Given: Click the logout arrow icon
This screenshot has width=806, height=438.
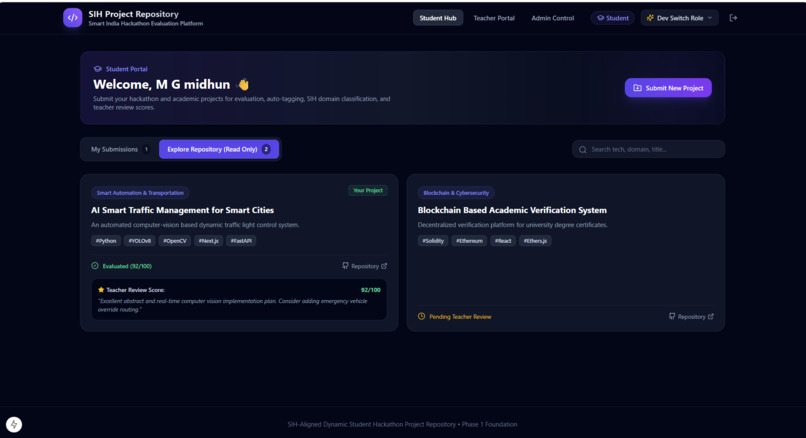Looking at the screenshot, I should coord(734,18).
